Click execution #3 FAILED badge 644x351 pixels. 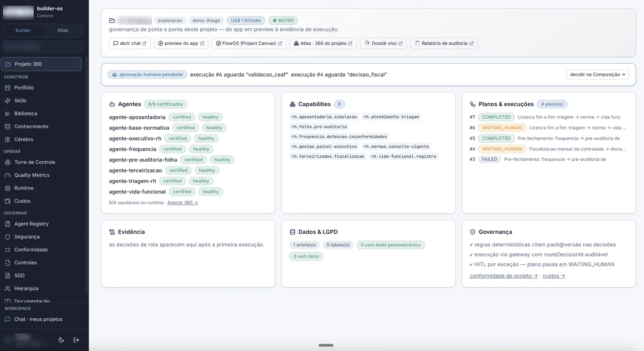pyautogui.click(x=489, y=159)
